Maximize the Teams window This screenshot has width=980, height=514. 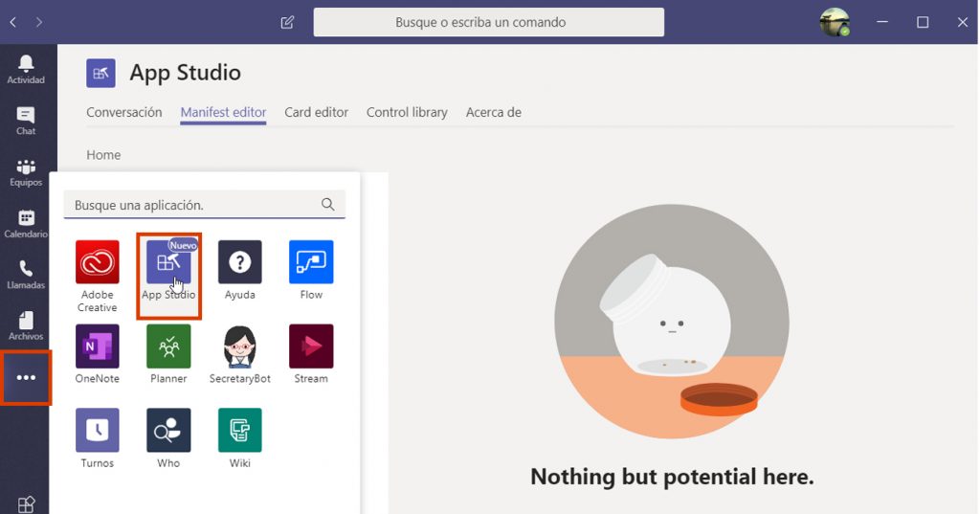pos(923,23)
